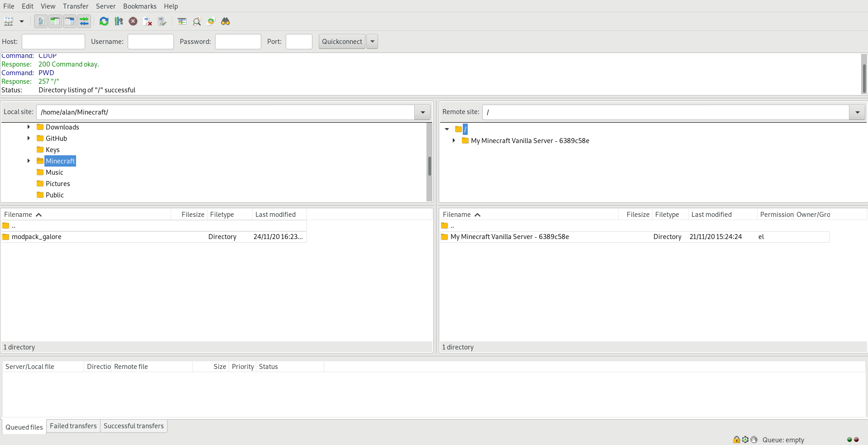This screenshot has width=868, height=445.
Task: Collapse the remote root folder
Action: [447, 129]
